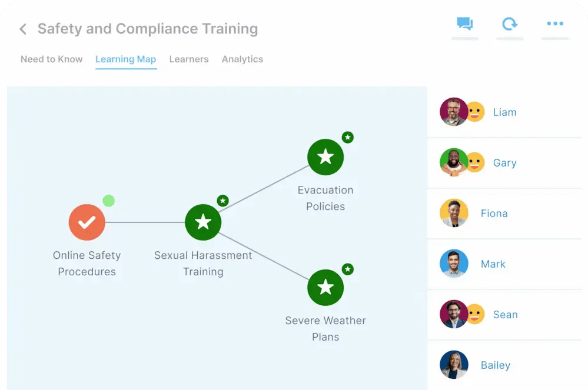
Task: Click the green status dot near Online Safety Procedures
Action: pyautogui.click(x=108, y=201)
